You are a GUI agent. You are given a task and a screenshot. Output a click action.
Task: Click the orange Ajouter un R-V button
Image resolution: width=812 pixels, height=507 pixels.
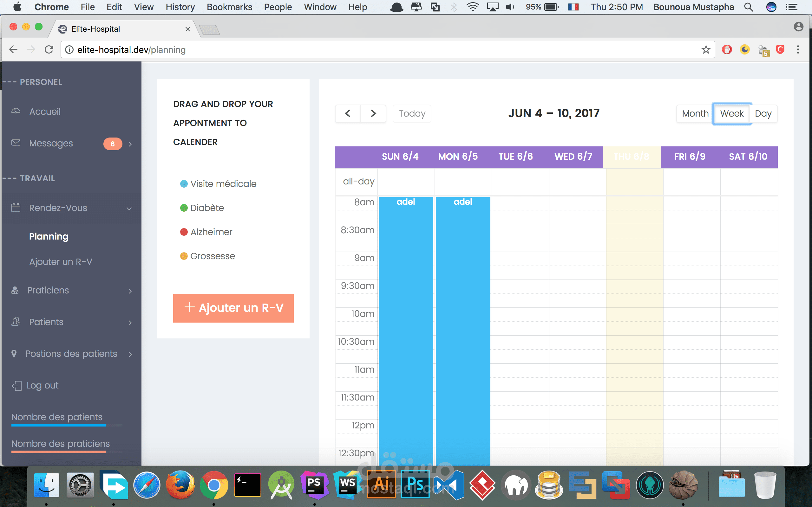(233, 308)
